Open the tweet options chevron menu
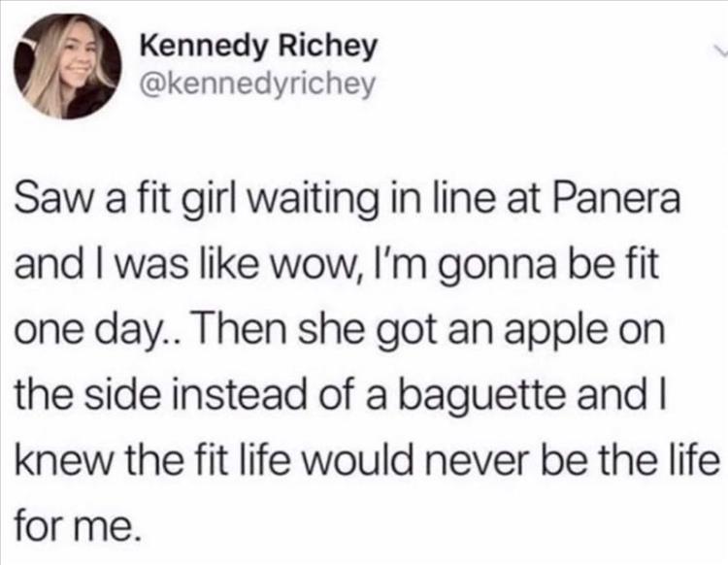The image size is (728, 565). pyautogui.click(x=714, y=48)
